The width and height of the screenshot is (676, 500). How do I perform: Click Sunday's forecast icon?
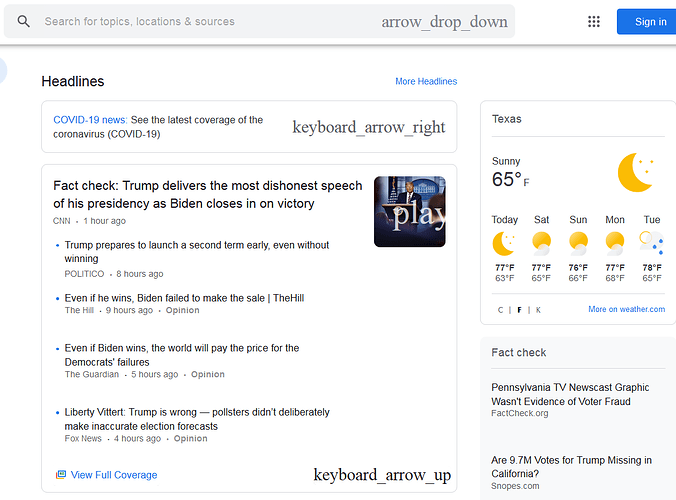[578, 244]
